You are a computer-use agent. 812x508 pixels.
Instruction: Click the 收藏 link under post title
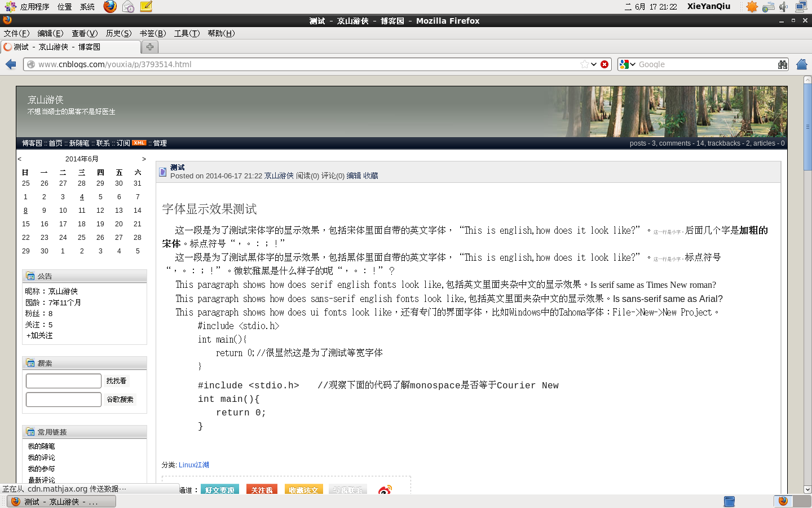[x=370, y=176]
